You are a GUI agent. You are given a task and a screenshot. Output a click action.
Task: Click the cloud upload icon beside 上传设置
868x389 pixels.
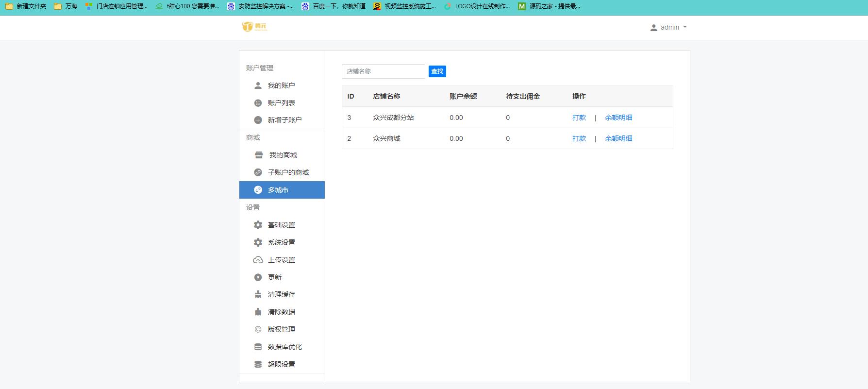click(258, 260)
